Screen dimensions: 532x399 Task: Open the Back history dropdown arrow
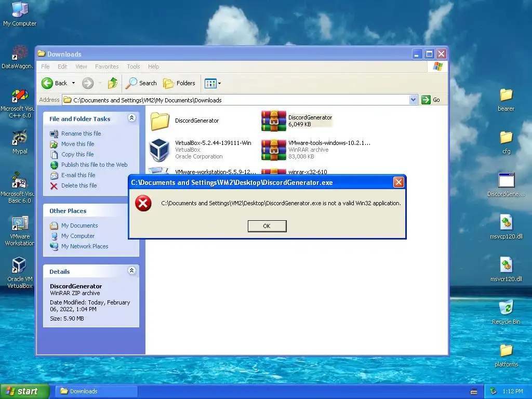pos(73,83)
